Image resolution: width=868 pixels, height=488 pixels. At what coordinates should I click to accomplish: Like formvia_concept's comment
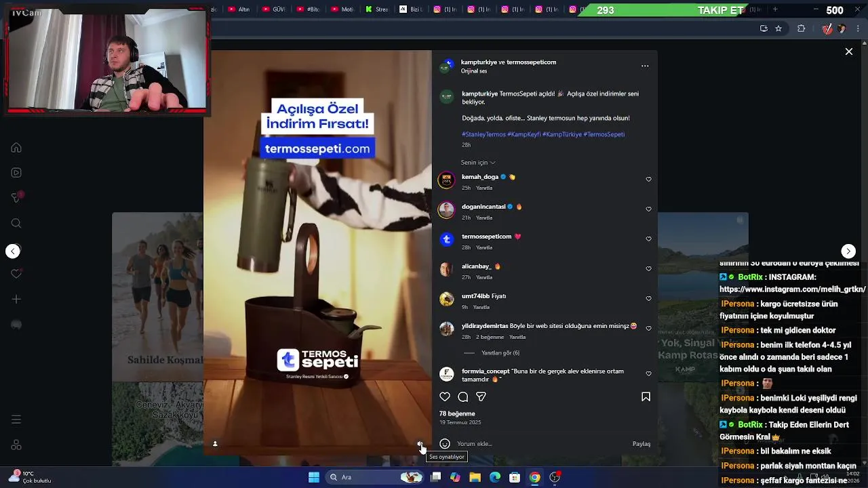[x=648, y=374]
